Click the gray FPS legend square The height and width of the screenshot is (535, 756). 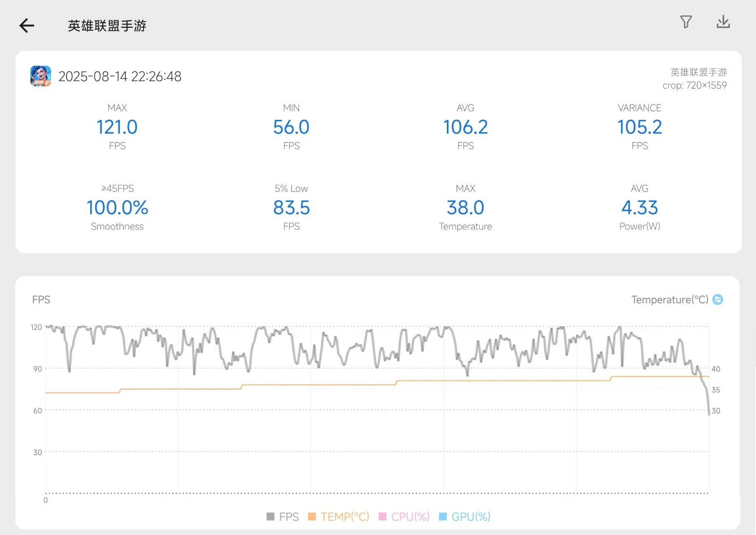click(271, 517)
